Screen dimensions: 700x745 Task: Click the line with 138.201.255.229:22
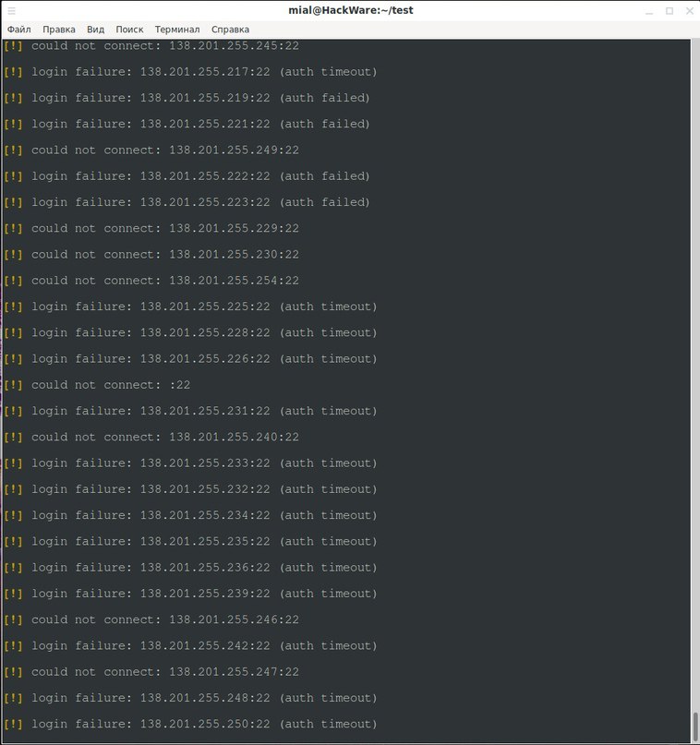tap(151, 229)
